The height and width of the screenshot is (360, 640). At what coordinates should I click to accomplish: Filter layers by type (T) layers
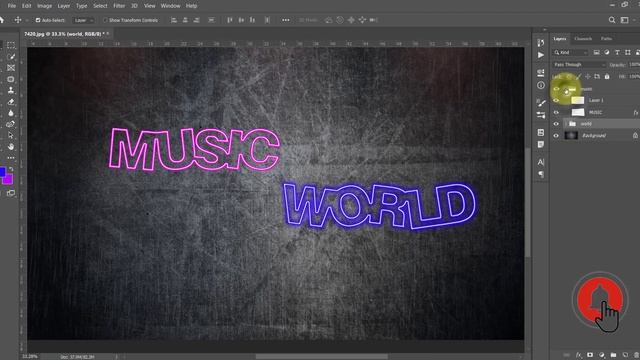tap(617, 52)
